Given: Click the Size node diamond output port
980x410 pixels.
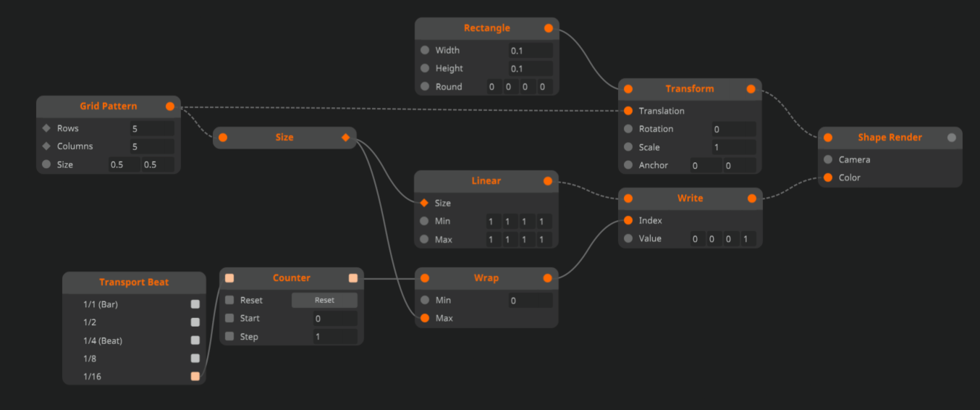Looking at the screenshot, I should coord(345,138).
